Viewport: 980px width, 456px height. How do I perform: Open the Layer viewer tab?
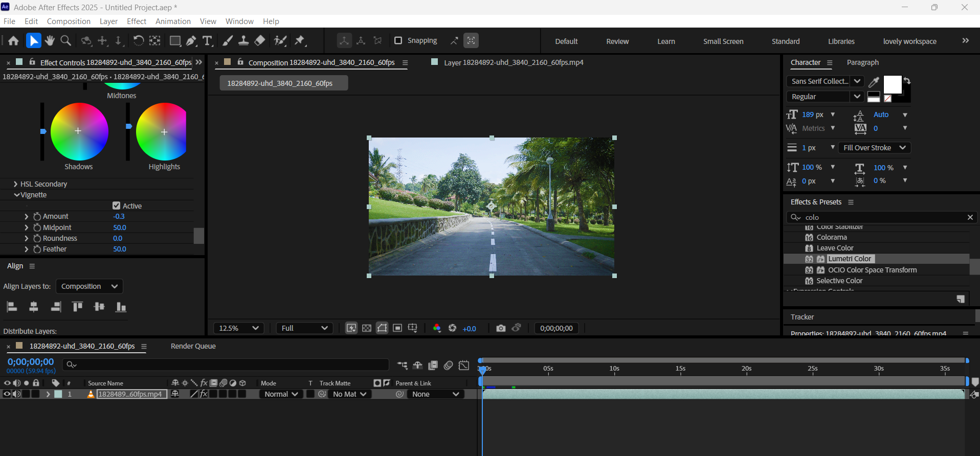513,62
